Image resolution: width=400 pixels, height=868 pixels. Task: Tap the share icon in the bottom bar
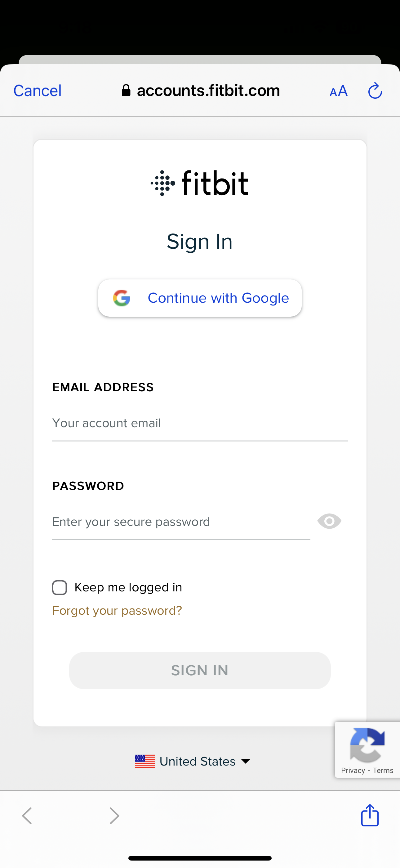370,815
